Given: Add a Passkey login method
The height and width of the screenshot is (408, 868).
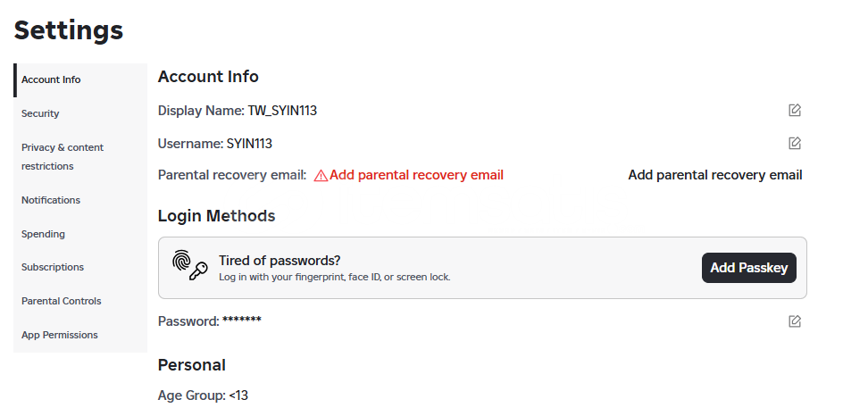Looking at the screenshot, I should (749, 268).
